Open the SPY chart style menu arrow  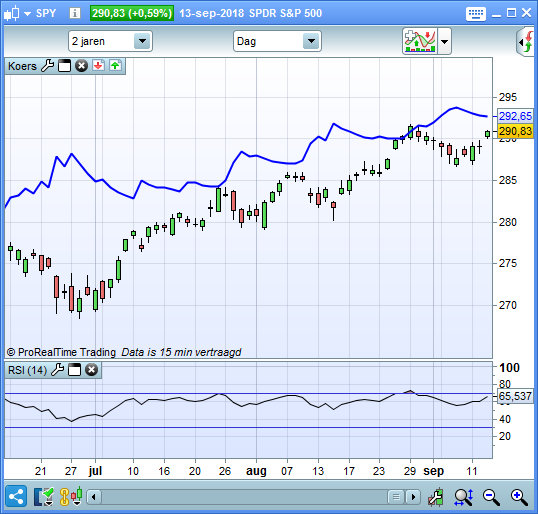pos(27,14)
